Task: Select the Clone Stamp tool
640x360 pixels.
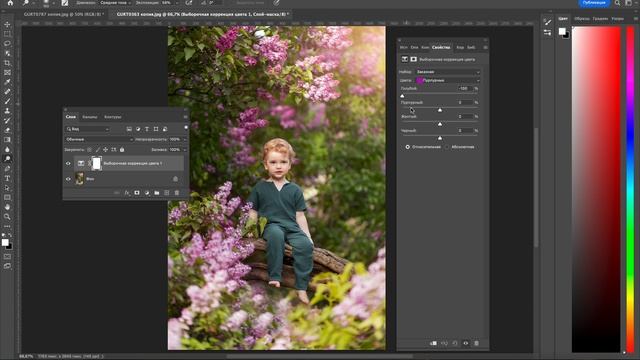Action: [x=7, y=111]
